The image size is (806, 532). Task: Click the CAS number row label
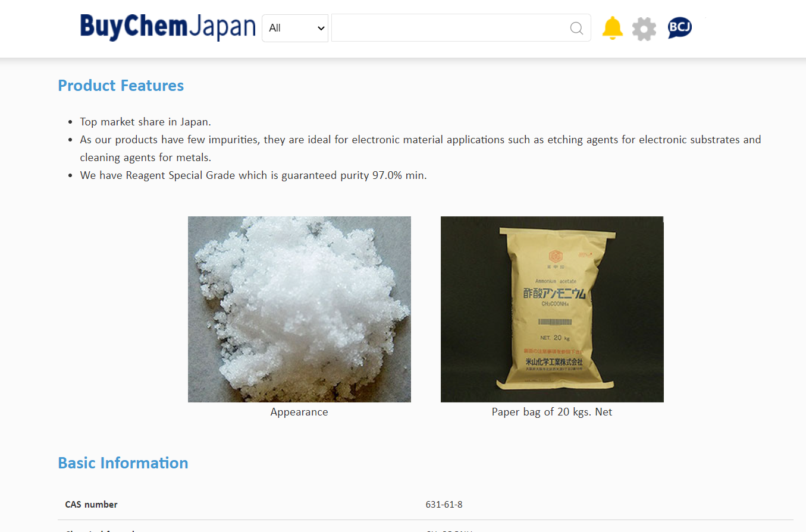click(x=91, y=505)
